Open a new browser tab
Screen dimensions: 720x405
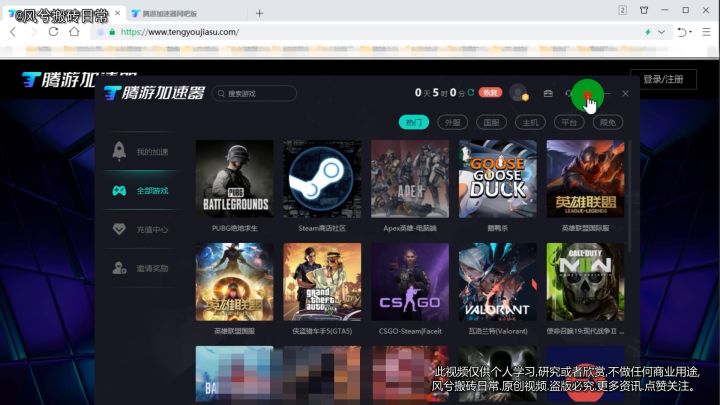coord(259,13)
